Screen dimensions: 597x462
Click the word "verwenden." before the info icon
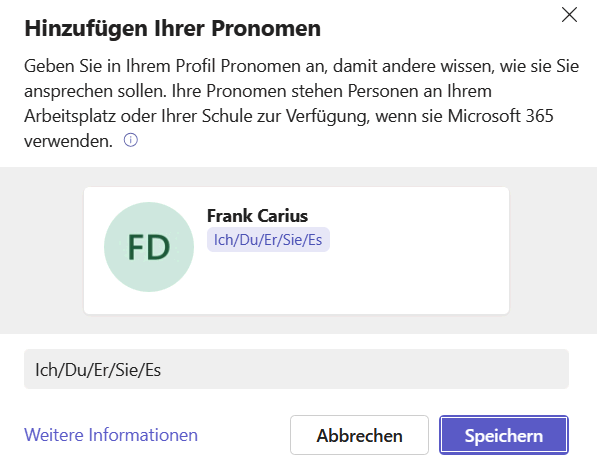point(69,141)
